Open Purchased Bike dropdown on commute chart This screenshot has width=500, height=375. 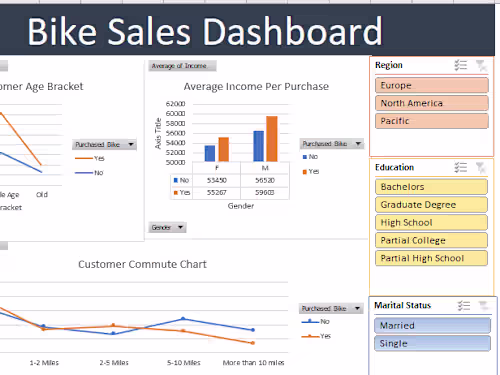click(331, 308)
